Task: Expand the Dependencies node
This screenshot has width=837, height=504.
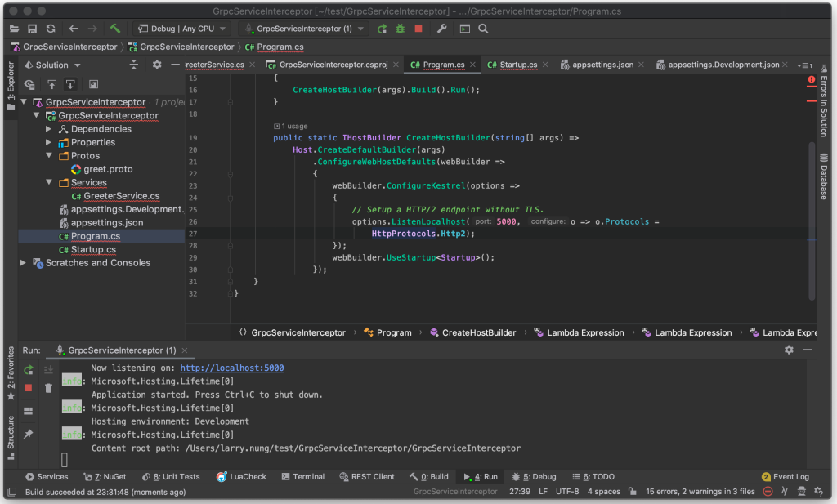Action: click(x=48, y=128)
